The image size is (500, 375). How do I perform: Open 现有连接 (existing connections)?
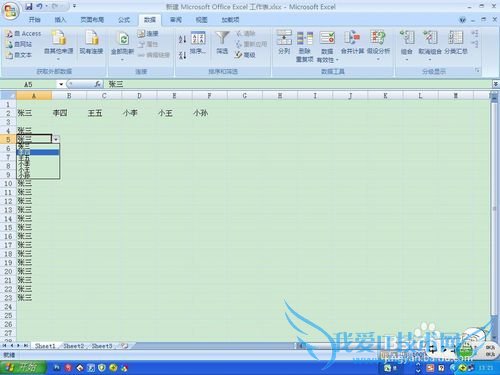(x=91, y=42)
